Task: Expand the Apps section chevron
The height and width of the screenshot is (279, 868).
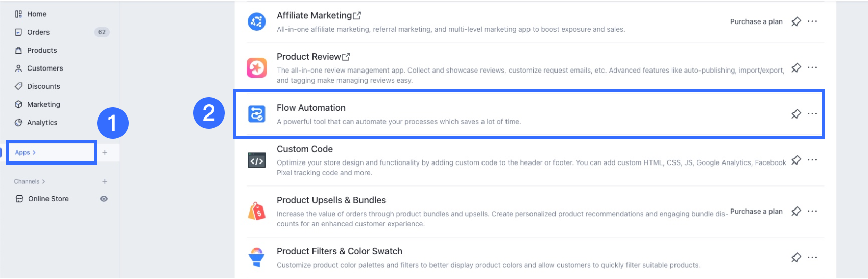Action: click(34, 152)
